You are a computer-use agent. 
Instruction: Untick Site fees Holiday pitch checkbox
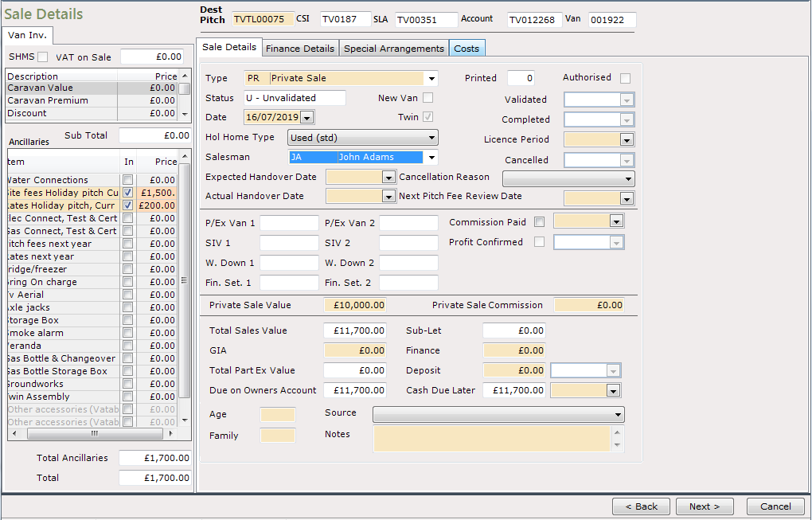[127, 193]
